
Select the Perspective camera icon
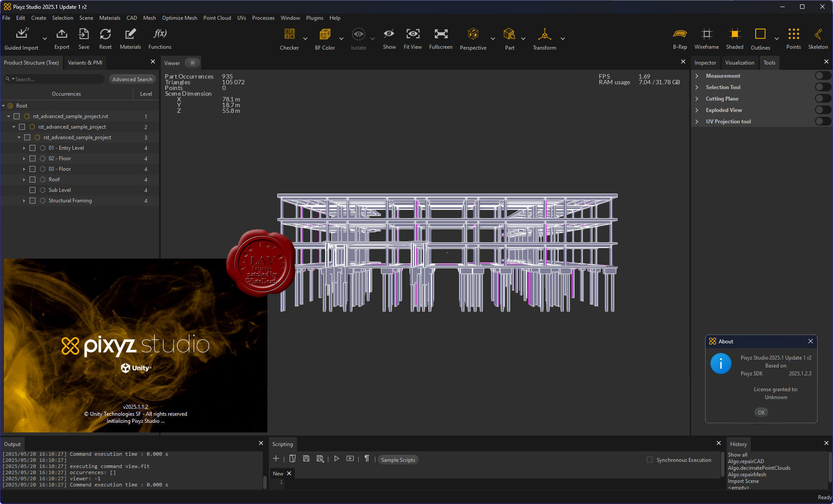click(473, 34)
